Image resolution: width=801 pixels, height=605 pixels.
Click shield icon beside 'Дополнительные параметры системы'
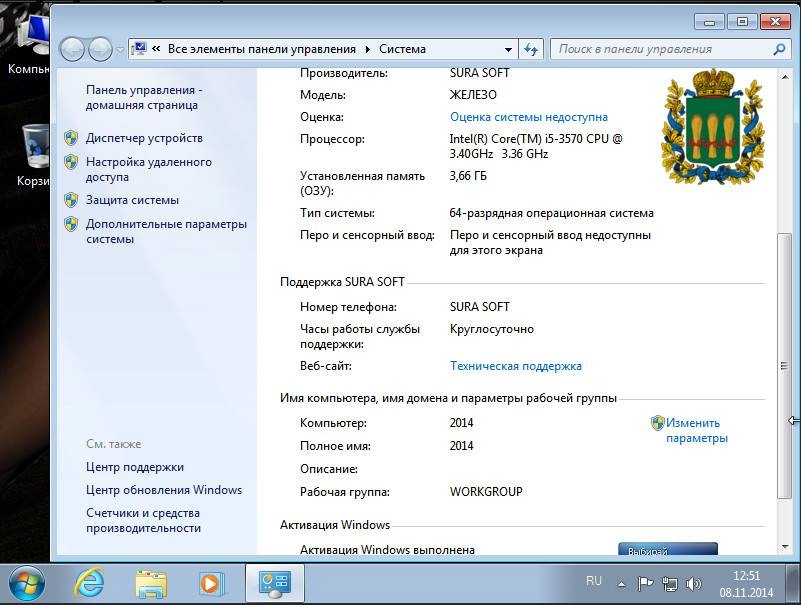coord(71,224)
